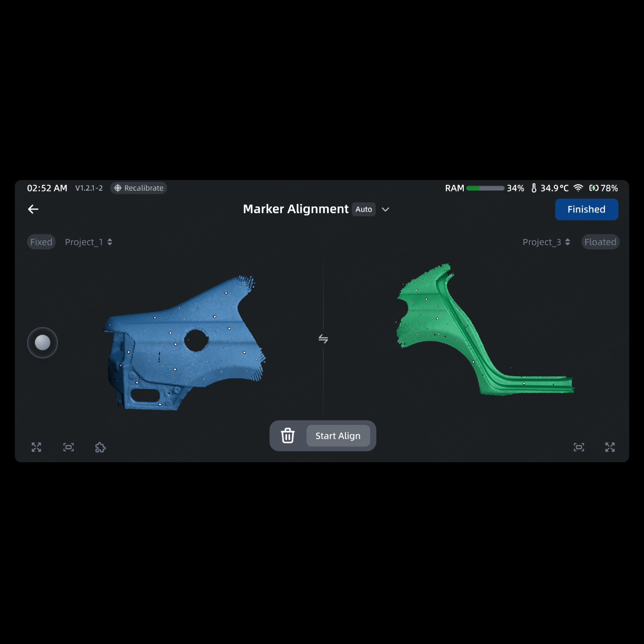Expand the right view to fullscreen
644x644 pixels.
[610, 447]
